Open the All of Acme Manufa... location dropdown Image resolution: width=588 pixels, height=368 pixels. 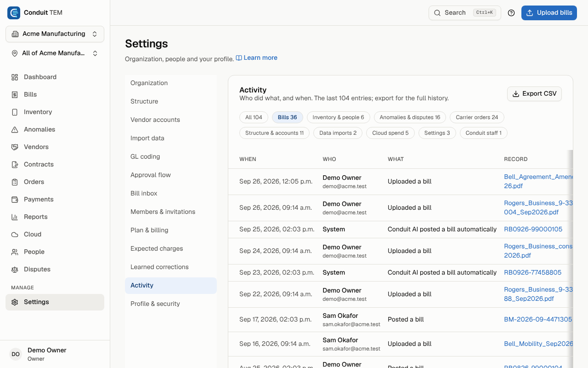(x=55, y=53)
